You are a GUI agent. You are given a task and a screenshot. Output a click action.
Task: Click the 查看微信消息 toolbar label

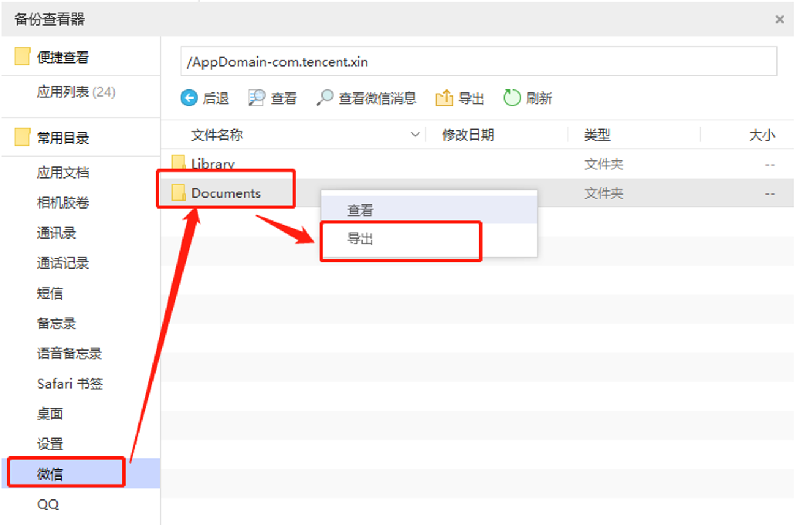[x=378, y=98]
